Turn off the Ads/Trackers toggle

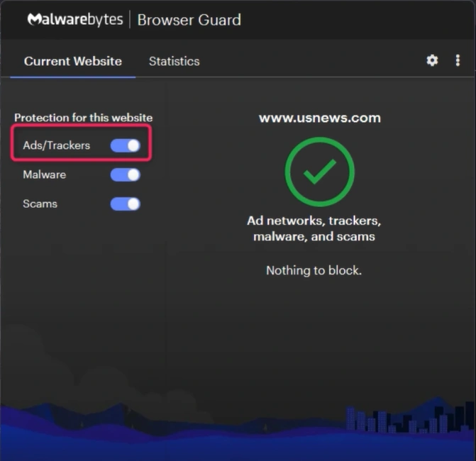(x=125, y=145)
